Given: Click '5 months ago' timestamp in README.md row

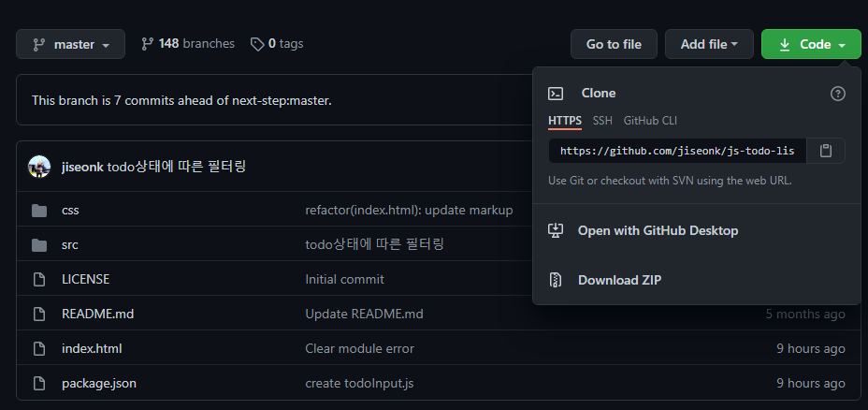Looking at the screenshot, I should click(x=805, y=315).
